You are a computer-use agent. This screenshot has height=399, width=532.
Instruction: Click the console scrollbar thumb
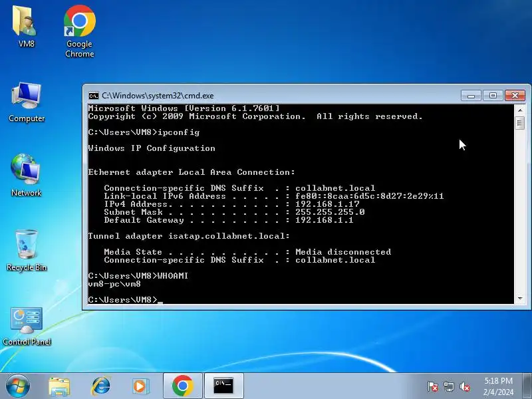520,123
